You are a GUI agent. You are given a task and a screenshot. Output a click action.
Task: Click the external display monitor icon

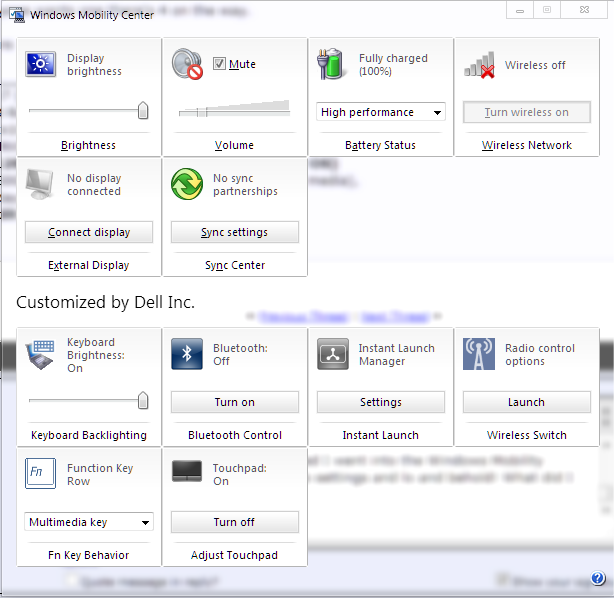pos(40,184)
